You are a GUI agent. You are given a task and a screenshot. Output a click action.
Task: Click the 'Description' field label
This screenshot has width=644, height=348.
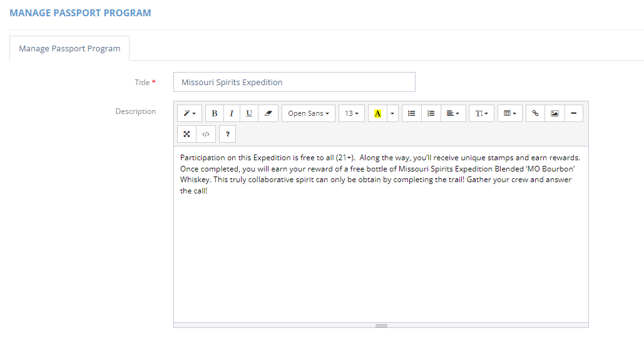[x=136, y=111]
